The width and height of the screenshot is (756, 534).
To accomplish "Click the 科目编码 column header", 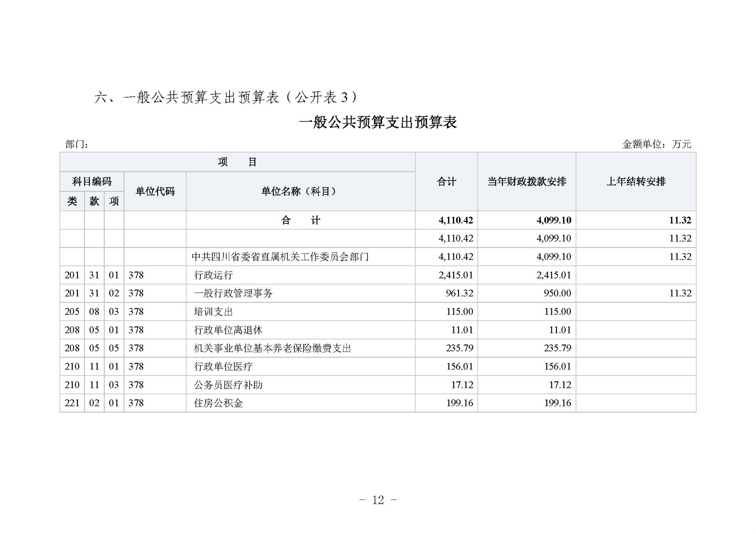I will (91, 182).
